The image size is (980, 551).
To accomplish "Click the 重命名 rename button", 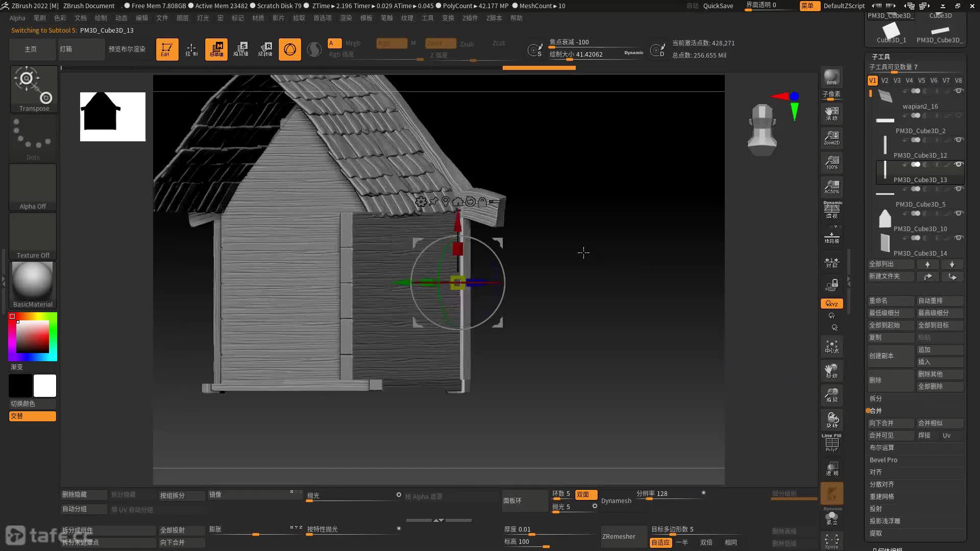I will click(891, 300).
